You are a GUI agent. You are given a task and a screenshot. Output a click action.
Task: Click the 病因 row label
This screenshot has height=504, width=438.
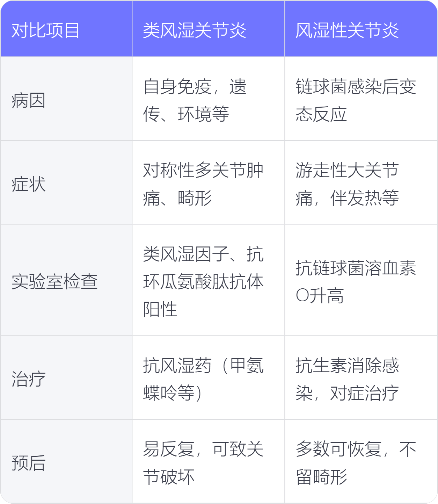click(28, 101)
